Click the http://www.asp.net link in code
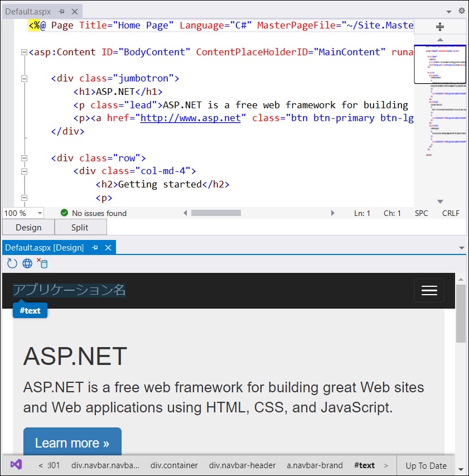The image size is (469, 476). [x=191, y=118]
